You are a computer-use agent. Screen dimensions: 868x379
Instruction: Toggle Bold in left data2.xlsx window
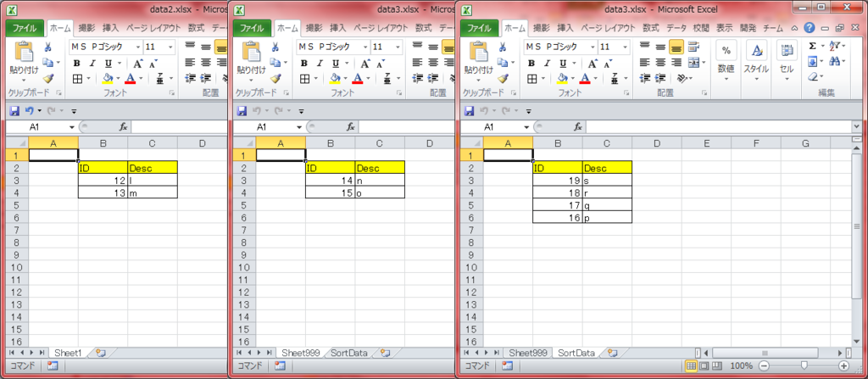coord(77,63)
